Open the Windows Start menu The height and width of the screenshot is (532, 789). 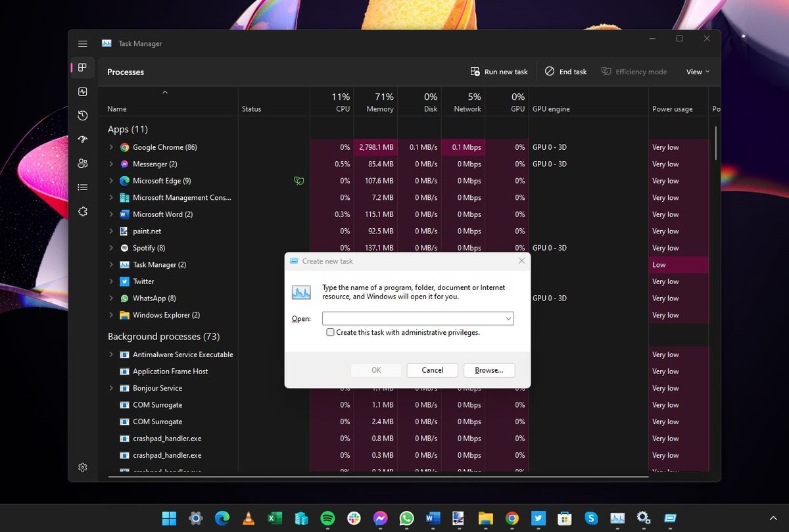point(169,518)
